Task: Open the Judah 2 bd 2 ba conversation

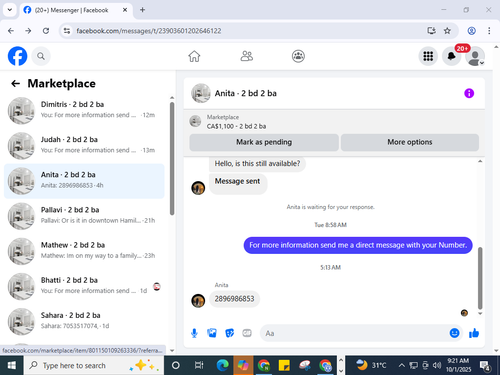Action: coord(84,145)
